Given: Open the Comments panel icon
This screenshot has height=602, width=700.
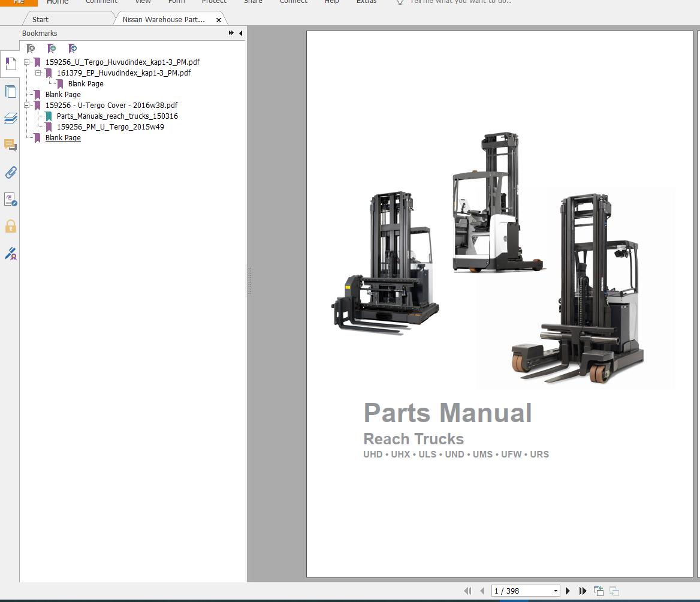Looking at the screenshot, I should [x=10, y=145].
